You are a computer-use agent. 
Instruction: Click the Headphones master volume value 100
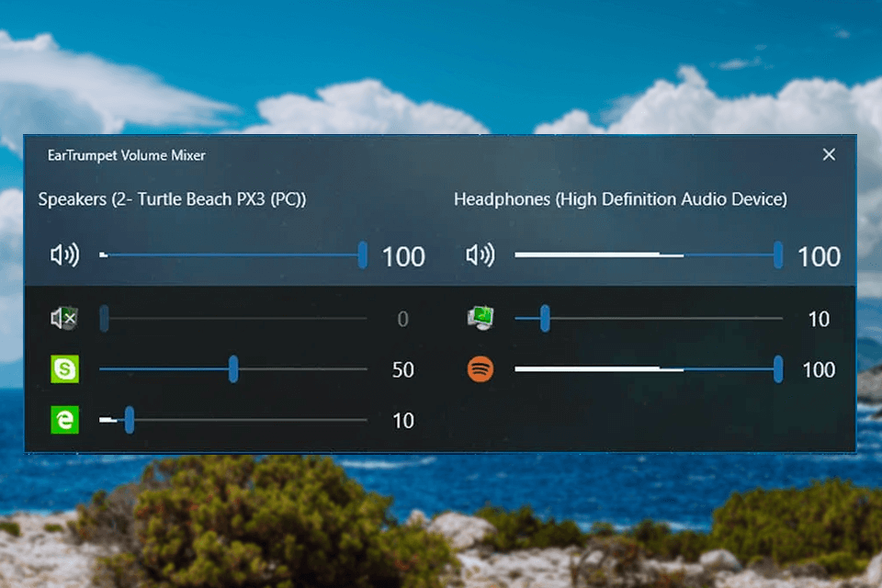pos(819,256)
